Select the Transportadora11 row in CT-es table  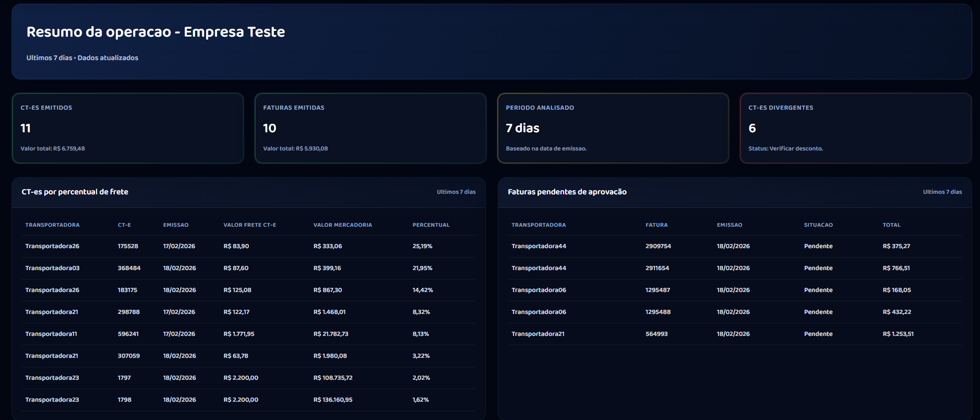coord(51,334)
